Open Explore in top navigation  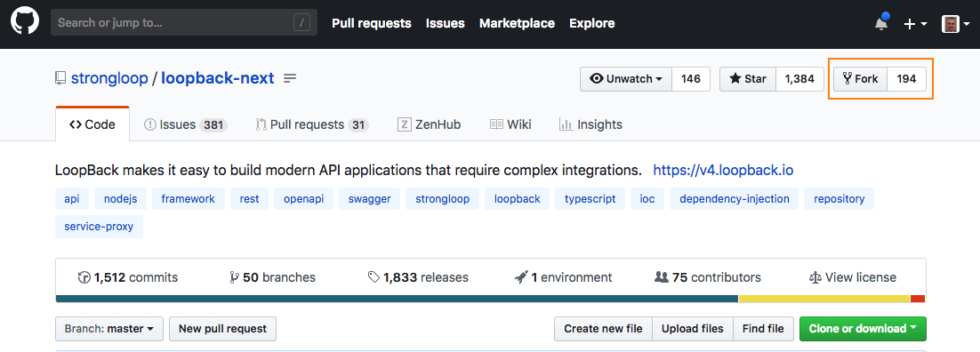pos(592,24)
